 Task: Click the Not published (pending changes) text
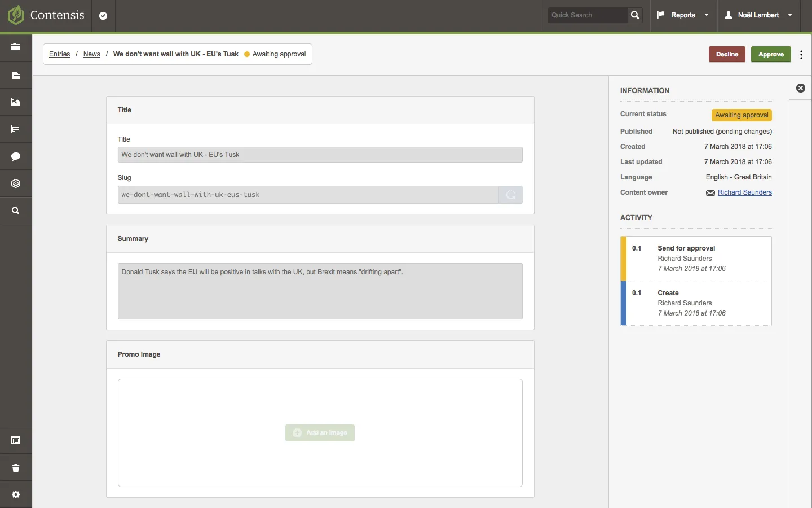(722, 132)
